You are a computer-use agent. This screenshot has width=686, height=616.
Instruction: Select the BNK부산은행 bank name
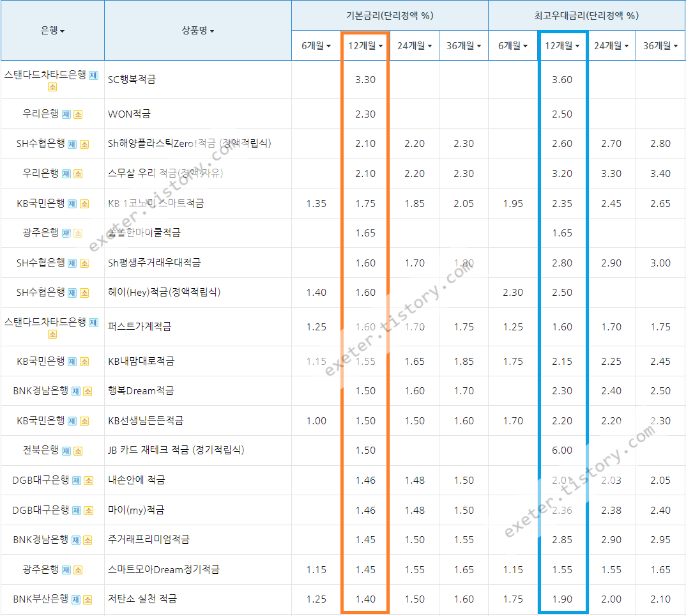click(x=41, y=599)
